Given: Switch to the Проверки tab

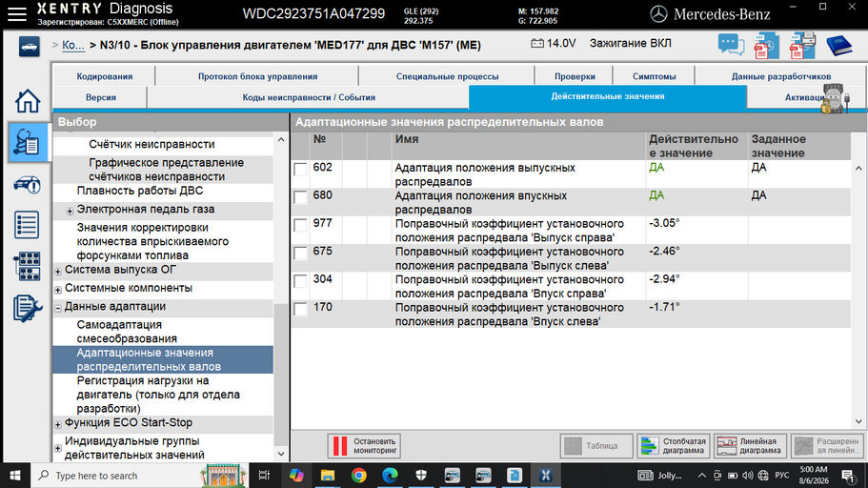Looking at the screenshot, I should pos(575,76).
